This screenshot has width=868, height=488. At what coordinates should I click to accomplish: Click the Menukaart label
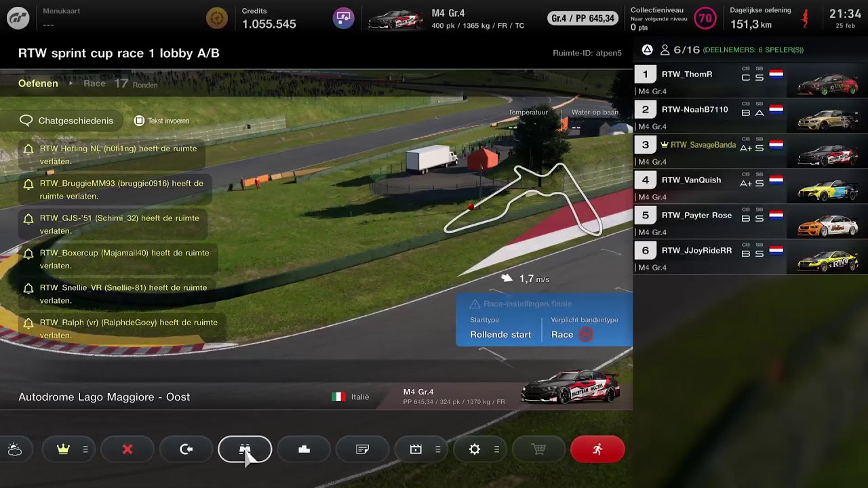click(x=61, y=12)
